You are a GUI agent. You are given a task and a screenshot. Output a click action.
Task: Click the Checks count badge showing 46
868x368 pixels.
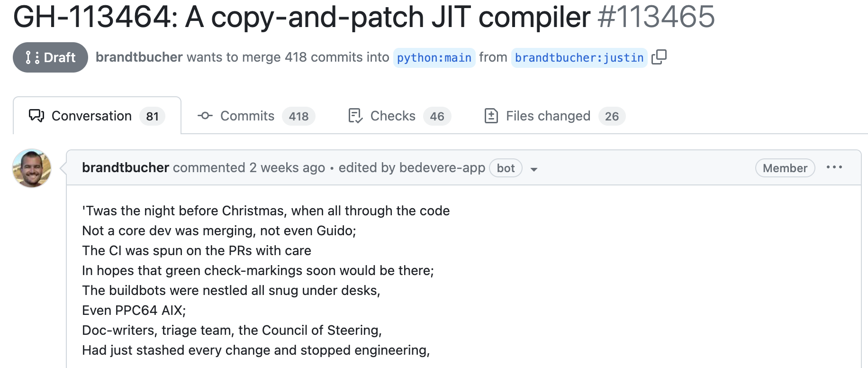437,116
